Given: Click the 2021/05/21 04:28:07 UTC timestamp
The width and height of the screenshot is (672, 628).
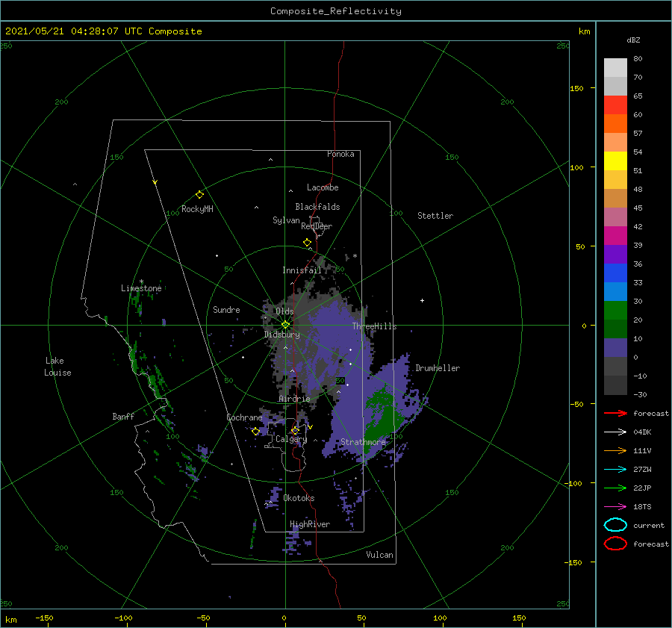Looking at the screenshot, I should coord(103,31).
